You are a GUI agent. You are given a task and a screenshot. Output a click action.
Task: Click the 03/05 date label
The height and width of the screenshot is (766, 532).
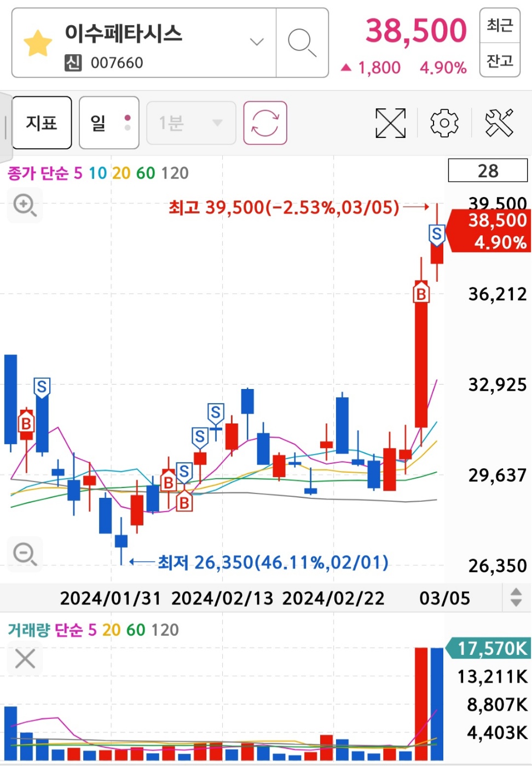[444, 598]
